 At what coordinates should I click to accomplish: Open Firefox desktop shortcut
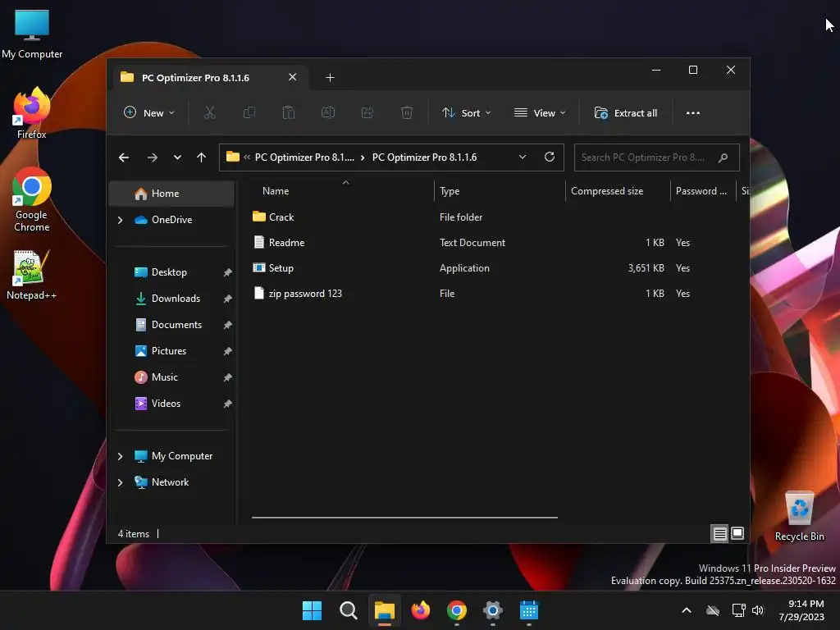32,113
